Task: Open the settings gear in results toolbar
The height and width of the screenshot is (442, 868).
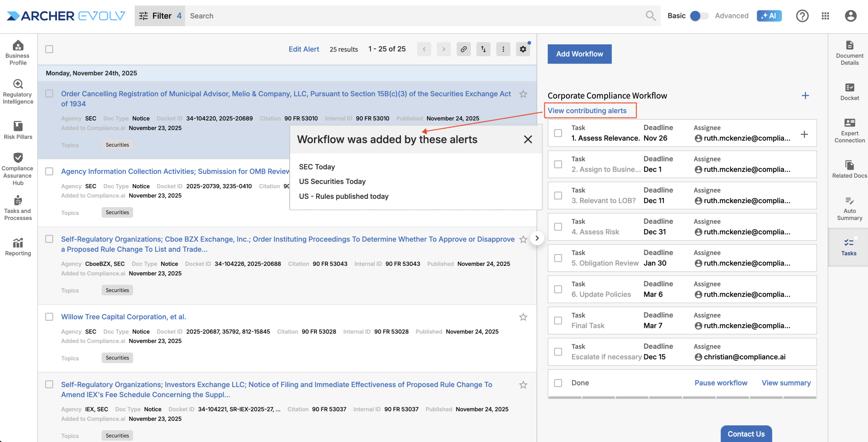Action: 523,49
